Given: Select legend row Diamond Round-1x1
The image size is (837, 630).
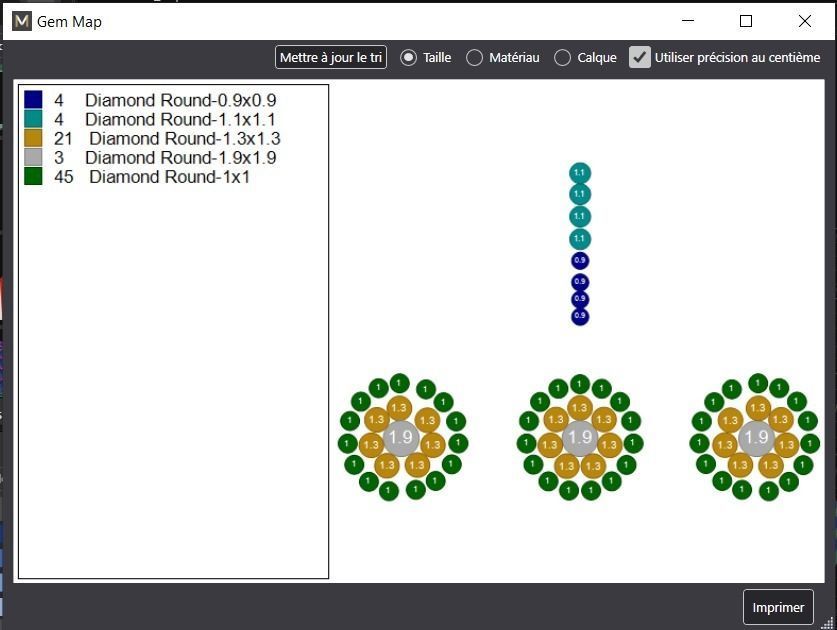Looking at the screenshot, I should [137, 177].
